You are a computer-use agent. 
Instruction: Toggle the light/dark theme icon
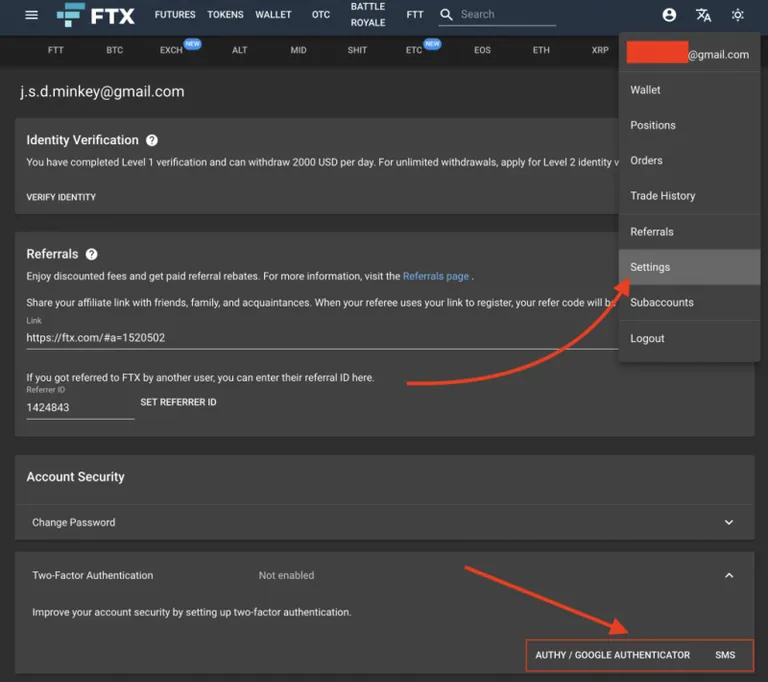pyautogui.click(x=738, y=15)
